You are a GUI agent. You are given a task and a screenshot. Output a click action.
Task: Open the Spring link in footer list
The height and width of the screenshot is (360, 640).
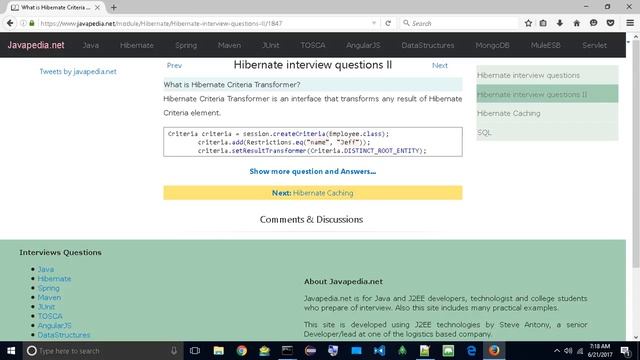49,288
